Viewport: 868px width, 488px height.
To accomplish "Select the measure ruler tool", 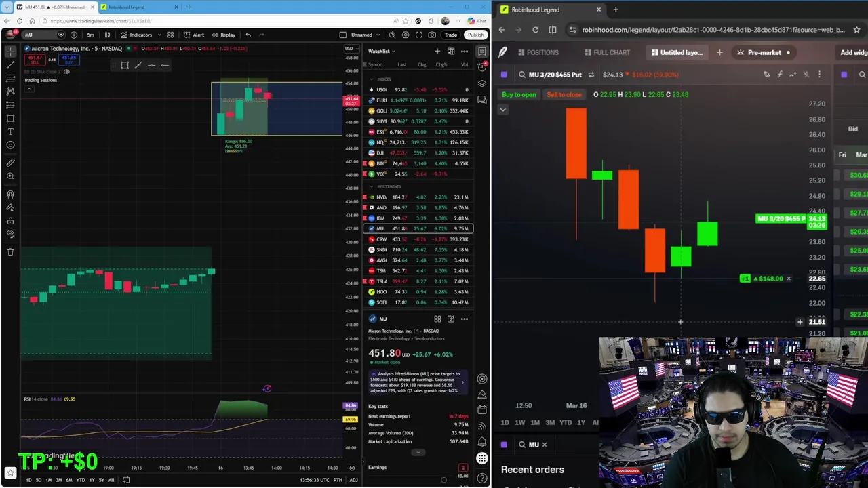I will coord(10,163).
